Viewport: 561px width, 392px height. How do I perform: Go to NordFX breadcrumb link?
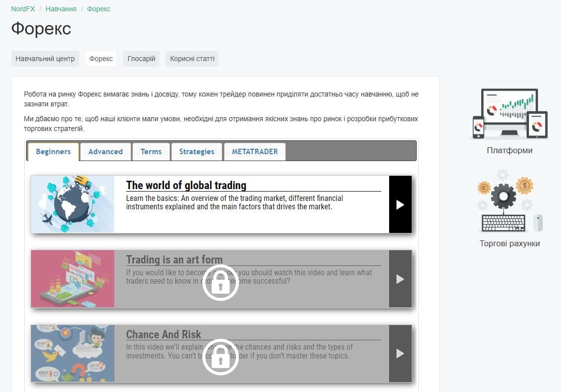click(x=23, y=9)
